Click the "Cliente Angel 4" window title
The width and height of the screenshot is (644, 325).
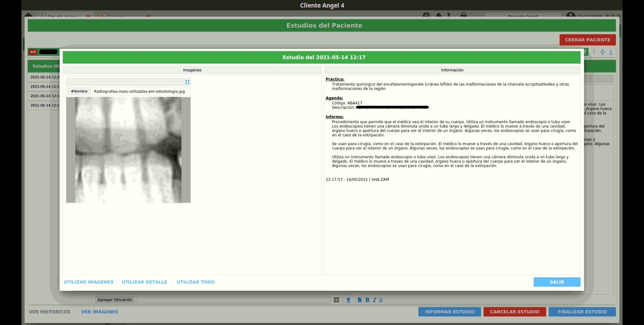click(x=322, y=5)
